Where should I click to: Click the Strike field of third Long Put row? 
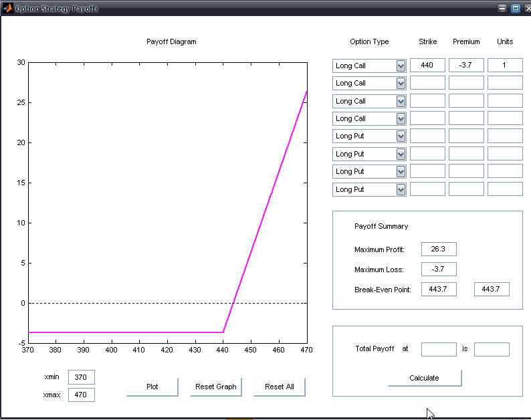427,171
